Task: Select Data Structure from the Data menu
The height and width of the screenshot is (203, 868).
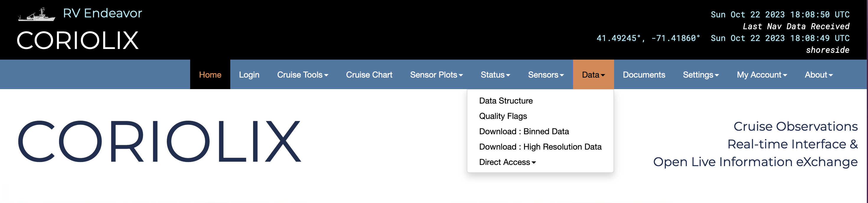Action: pyautogui.click(x=506, y=101)
